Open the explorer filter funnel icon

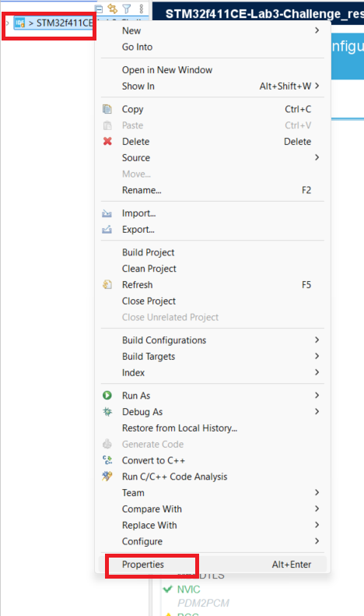[x=127, y=9]
